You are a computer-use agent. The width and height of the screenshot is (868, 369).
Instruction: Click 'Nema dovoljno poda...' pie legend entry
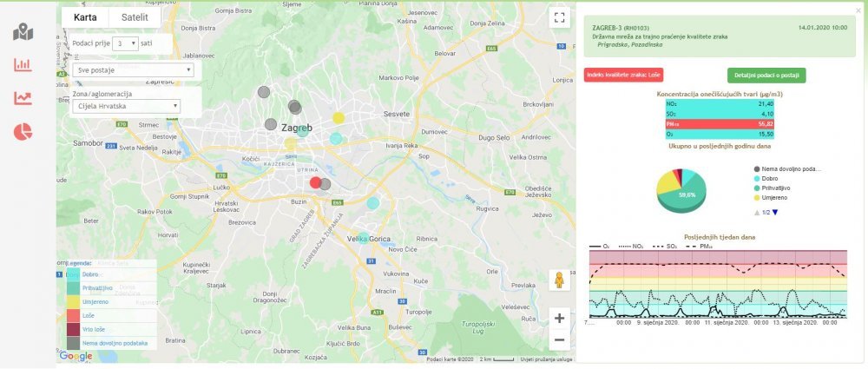point(788,169)
